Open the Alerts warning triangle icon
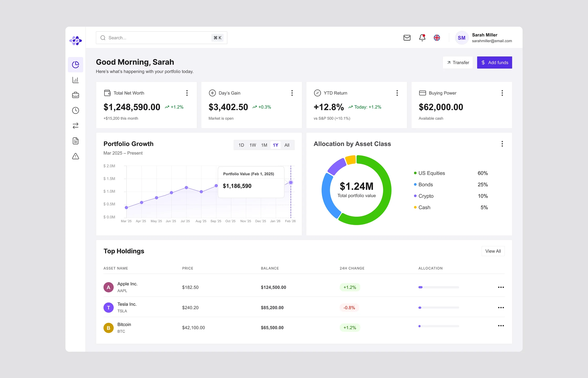588x378 pixels. tap(75, 156)
